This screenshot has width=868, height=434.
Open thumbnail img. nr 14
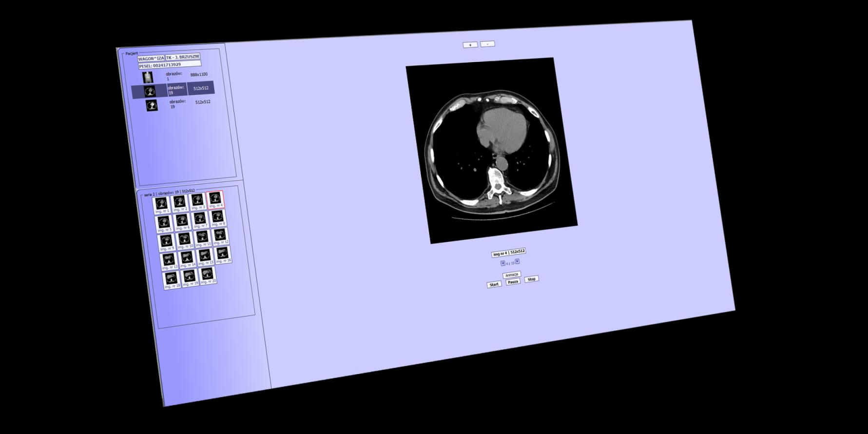(x=187, y=258)
